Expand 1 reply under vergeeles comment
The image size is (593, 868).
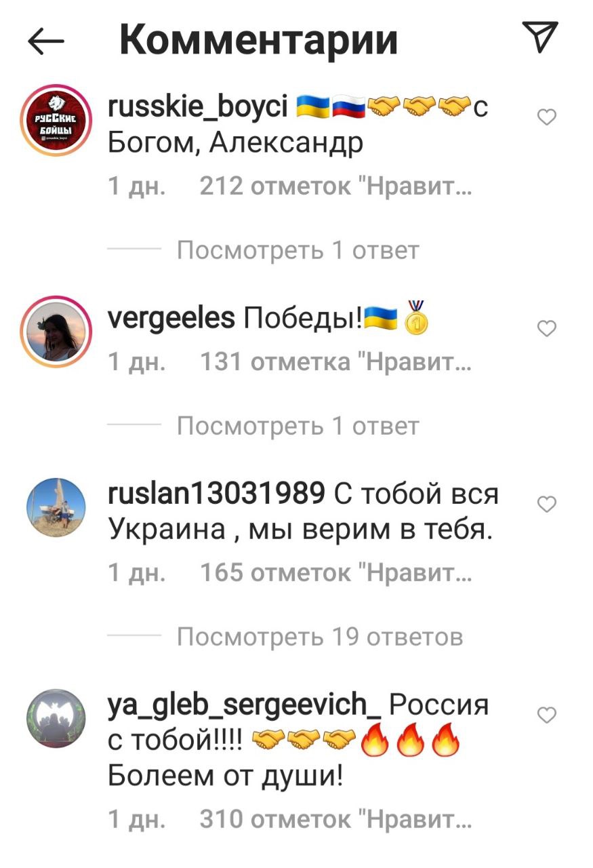[x=298, y=427]
